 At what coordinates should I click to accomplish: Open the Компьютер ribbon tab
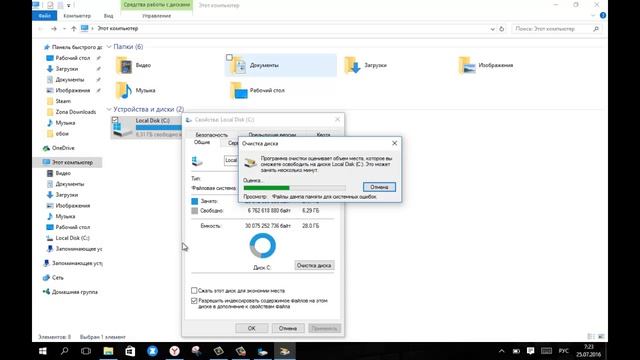click(77, 16)
